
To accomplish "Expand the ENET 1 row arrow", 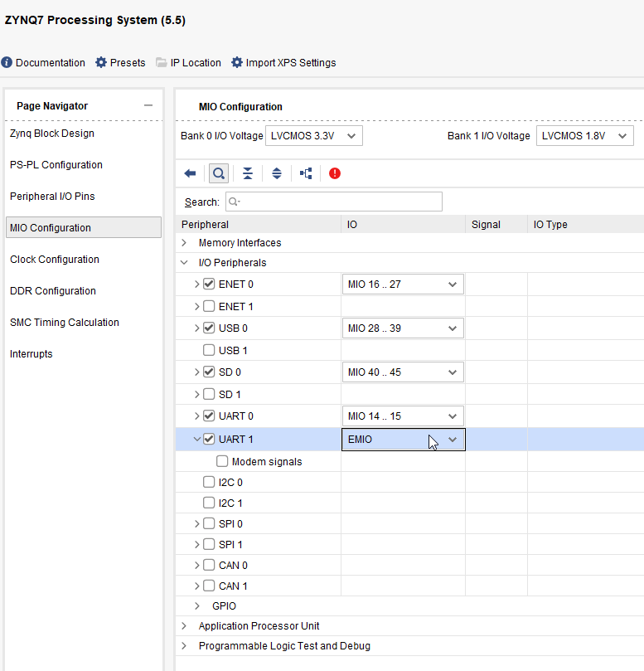I will [x=196, y=306].
